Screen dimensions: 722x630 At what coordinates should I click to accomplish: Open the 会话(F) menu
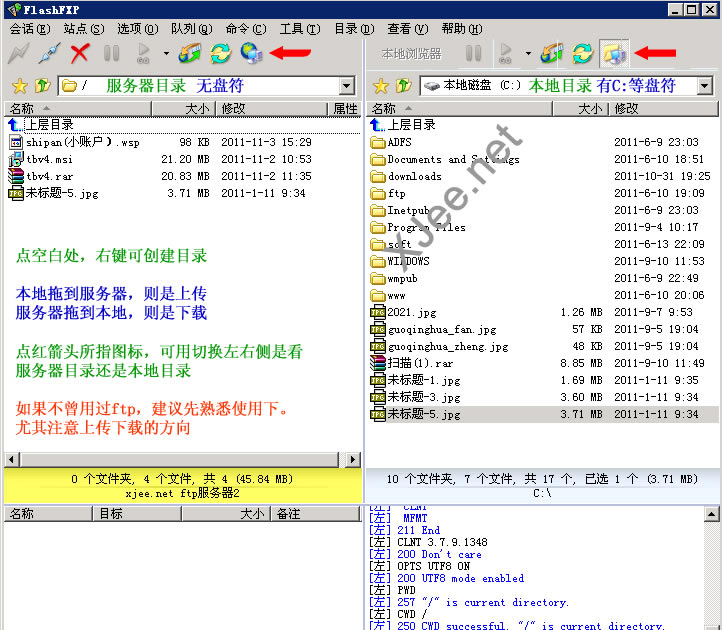coord(30,29)
